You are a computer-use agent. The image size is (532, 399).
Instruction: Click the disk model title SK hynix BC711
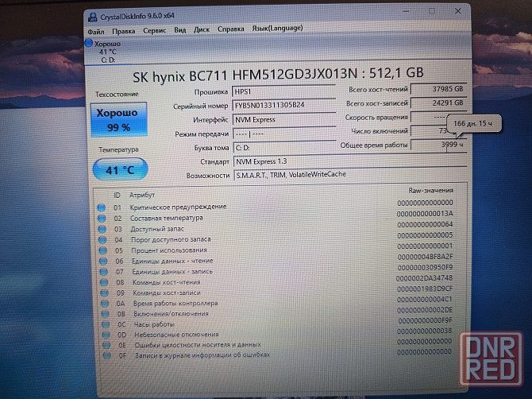coord(278,73)
